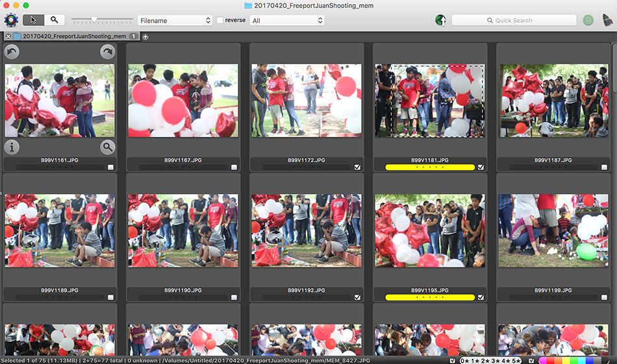617x364 pixels.
Task: Select the yellow color class filter
Action: point(566,361)
